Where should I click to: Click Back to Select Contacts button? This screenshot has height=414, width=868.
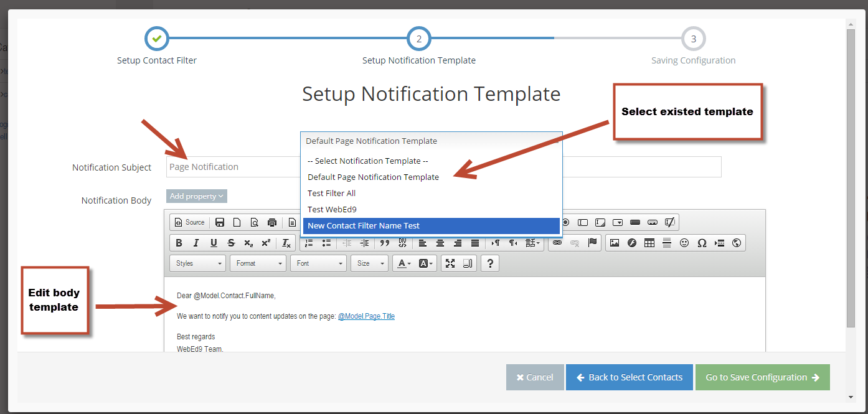629,377
